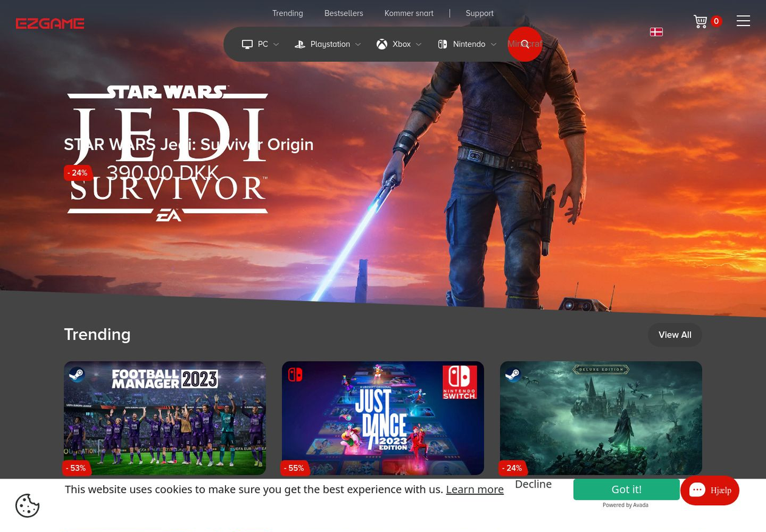Screen dimensions: 766x532
Task: Open the Football Manager 2023 thumbnail
Action: click(x=165, y=418)
